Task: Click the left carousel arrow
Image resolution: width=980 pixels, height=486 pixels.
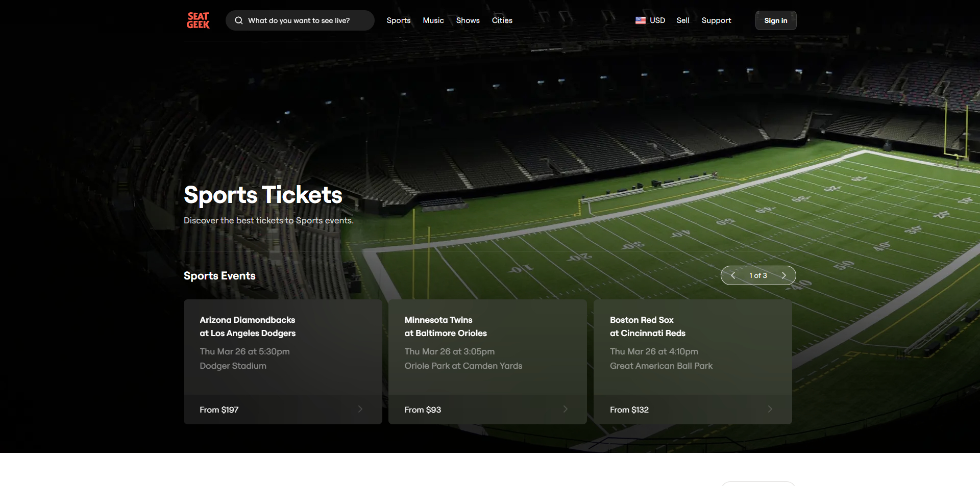Action: 733,275
